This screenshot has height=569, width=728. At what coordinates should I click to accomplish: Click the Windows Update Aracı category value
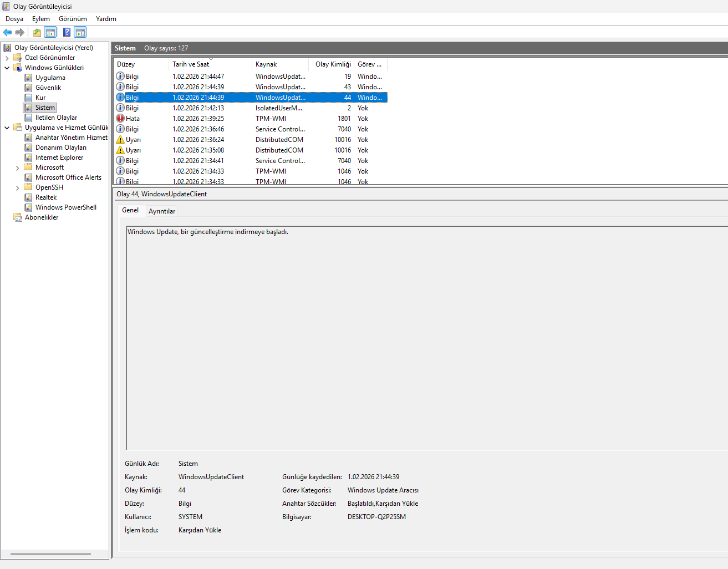383,490
